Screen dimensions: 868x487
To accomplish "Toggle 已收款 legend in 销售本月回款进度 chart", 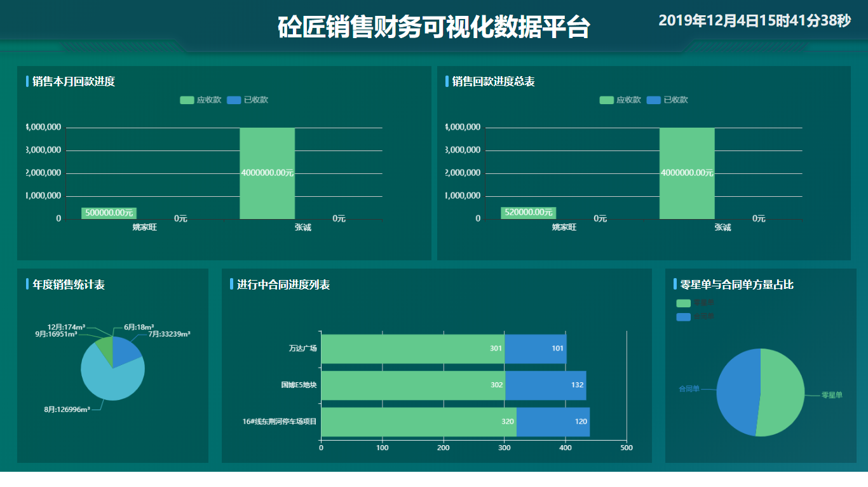I will 247,100.
